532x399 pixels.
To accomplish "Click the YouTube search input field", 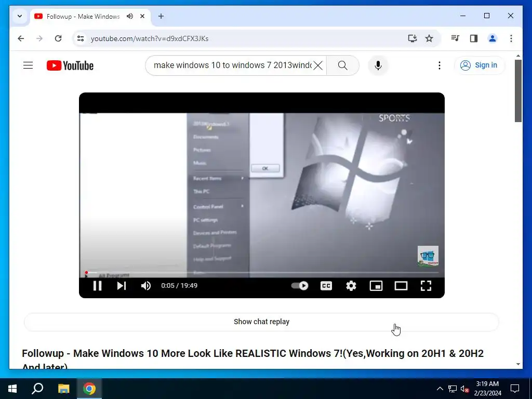I will click(x=232, y=65).
